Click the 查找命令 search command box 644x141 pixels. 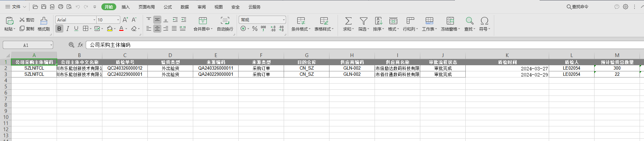[578, 7]
